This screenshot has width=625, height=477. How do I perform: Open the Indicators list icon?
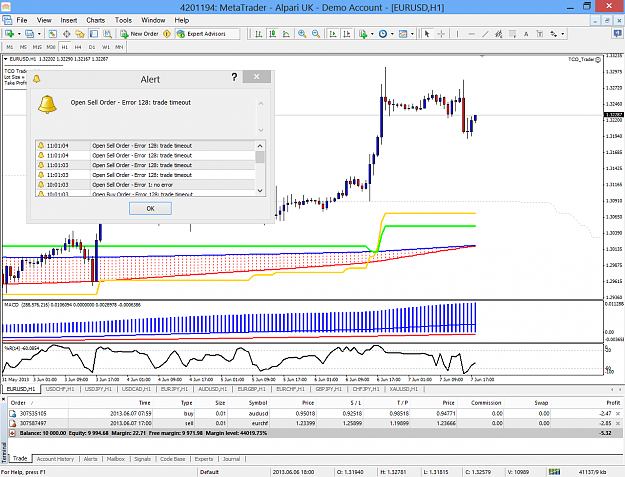(363, 34)
